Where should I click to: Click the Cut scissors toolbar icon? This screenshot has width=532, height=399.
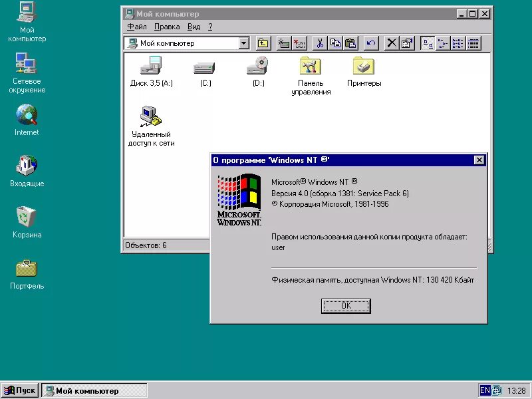320,43
